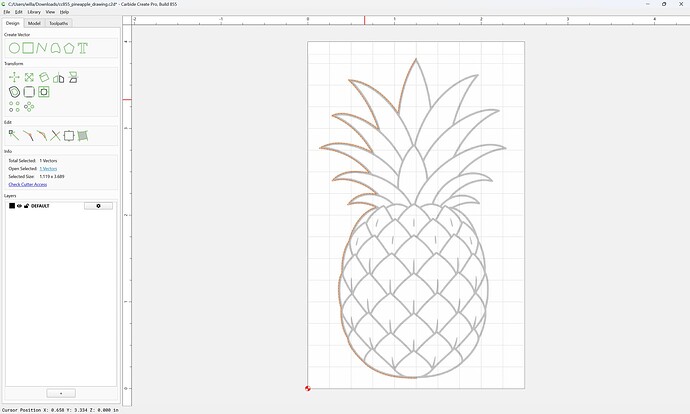Click the Check Cutter Access link

[x=28, y=184]
